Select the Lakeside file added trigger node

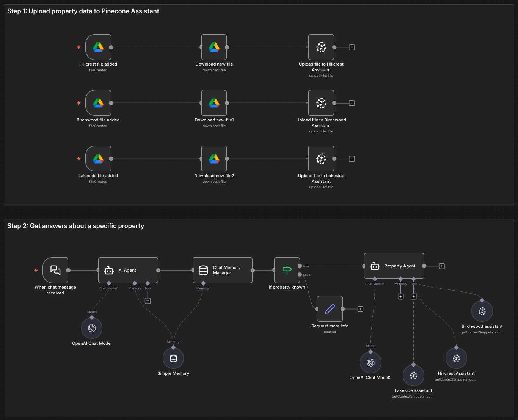click(98, 159)
